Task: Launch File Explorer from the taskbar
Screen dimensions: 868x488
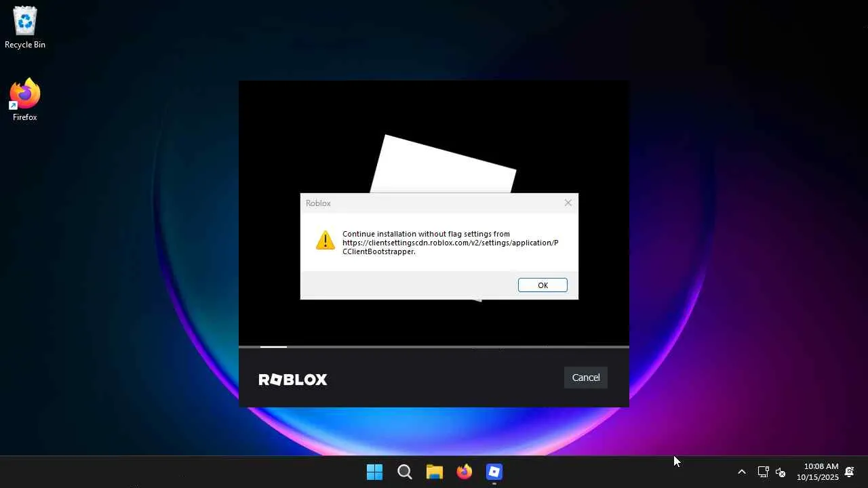Action: [435, 472]
